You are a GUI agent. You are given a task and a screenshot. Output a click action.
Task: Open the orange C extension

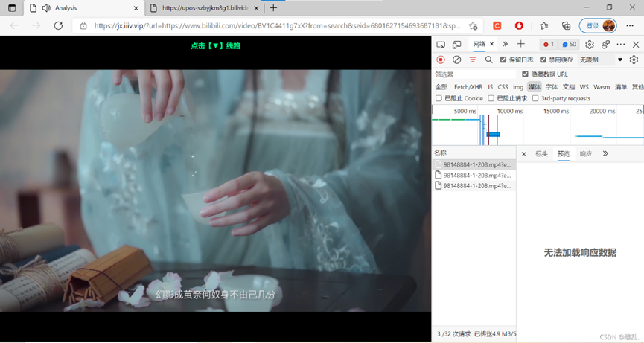tap(497, 25)
